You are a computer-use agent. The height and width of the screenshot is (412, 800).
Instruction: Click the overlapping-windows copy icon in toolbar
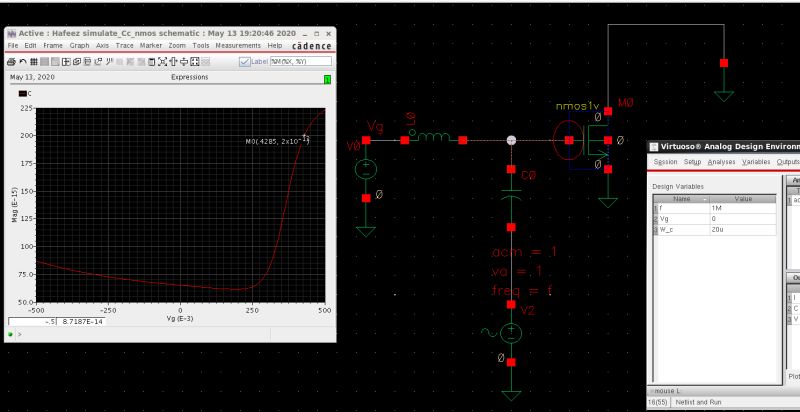pyautogui.click(x=77, y=62)
